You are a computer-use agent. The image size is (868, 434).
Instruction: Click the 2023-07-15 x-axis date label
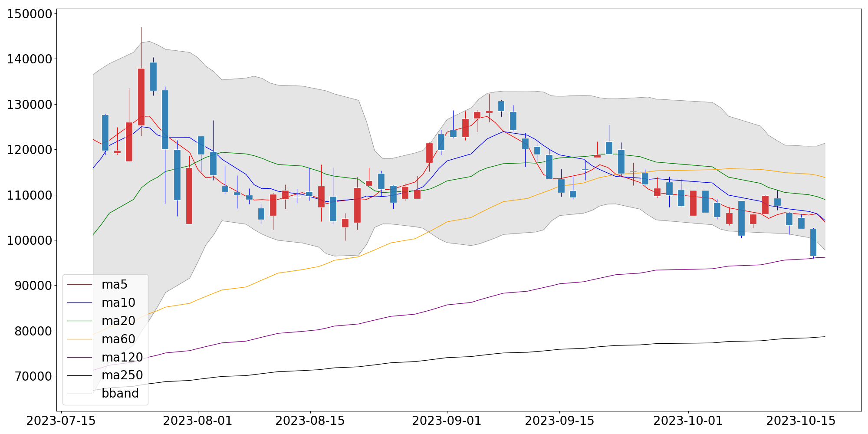tap(61, 421)
